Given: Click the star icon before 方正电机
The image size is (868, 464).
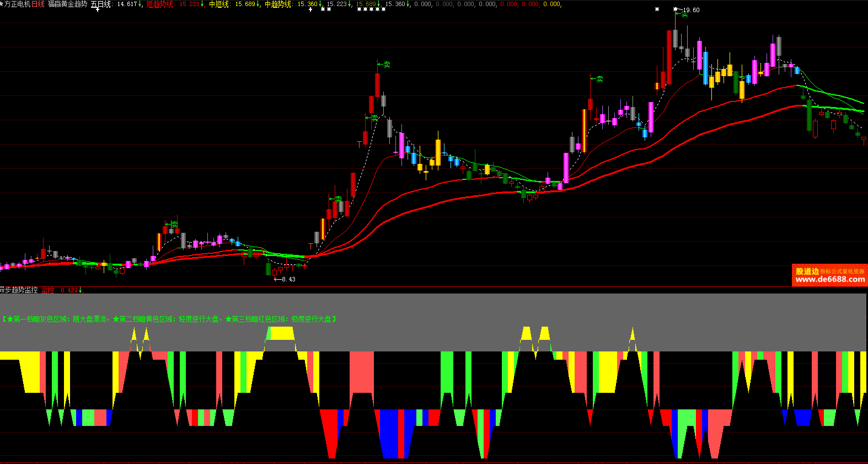Looking at the screenshot, I should click(x=2, y=4).
